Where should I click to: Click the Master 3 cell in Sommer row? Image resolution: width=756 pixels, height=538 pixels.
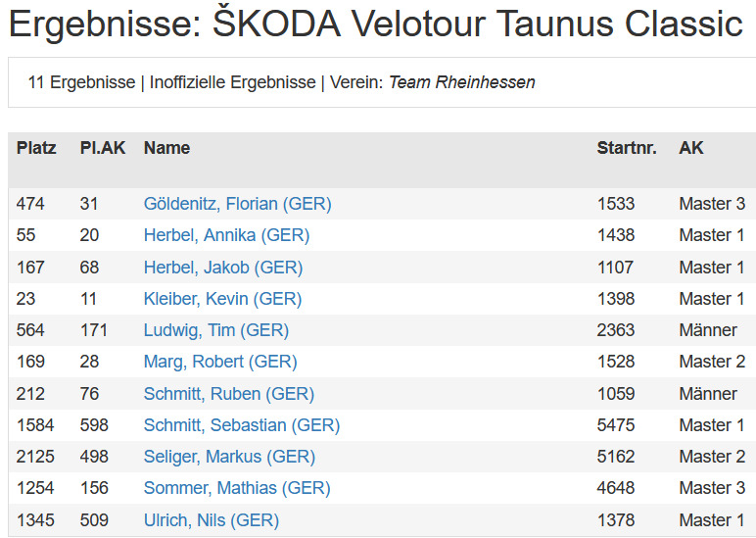(712, 488)
